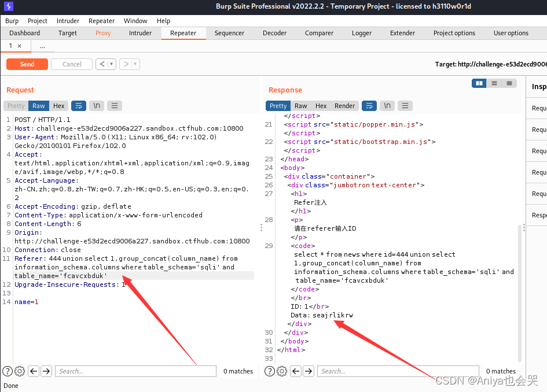Viewport: 547px width, 392px height.
Task: Open help for Response search
Action: [270, 371]
